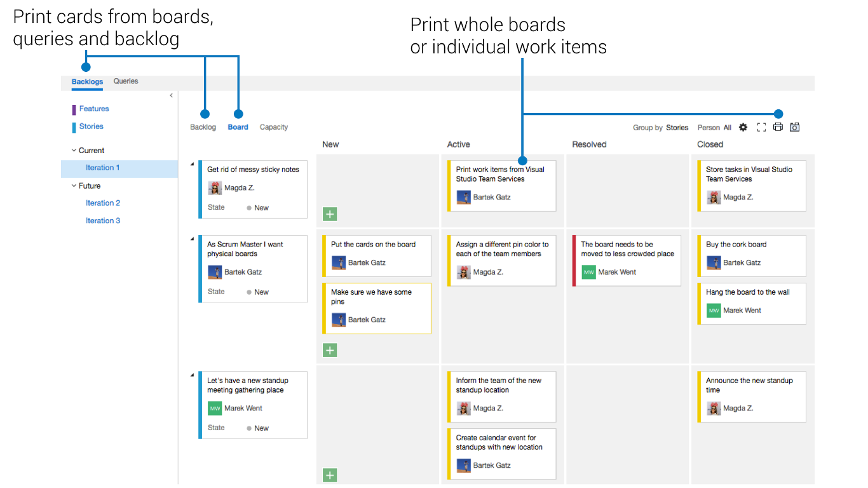Image resolution: width=868 pixels, height=488 pixels.
Task: Open 'As Scrum Master I want physical boards' title
Action: (x=245, y=249)
